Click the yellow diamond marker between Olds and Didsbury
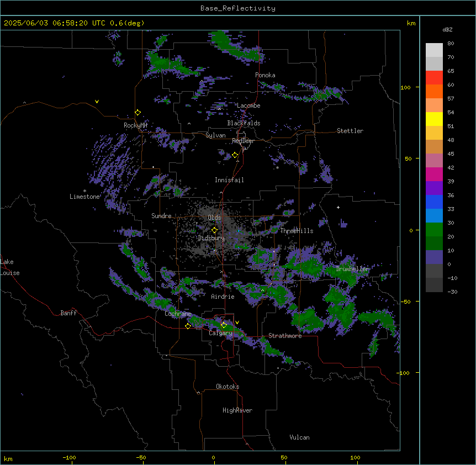The height and width of the screenshot is (465, 476). coord(215,230)
